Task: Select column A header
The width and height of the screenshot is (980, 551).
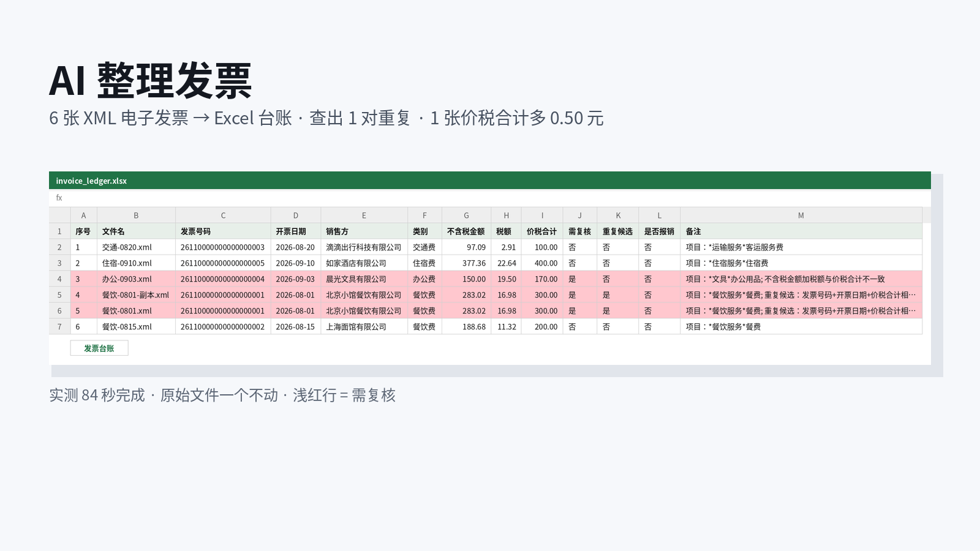Action: click(x=84, y=216)
